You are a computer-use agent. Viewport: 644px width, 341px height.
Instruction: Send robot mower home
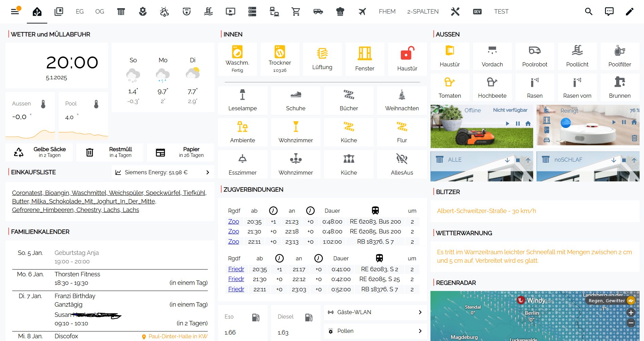[528, 124]
